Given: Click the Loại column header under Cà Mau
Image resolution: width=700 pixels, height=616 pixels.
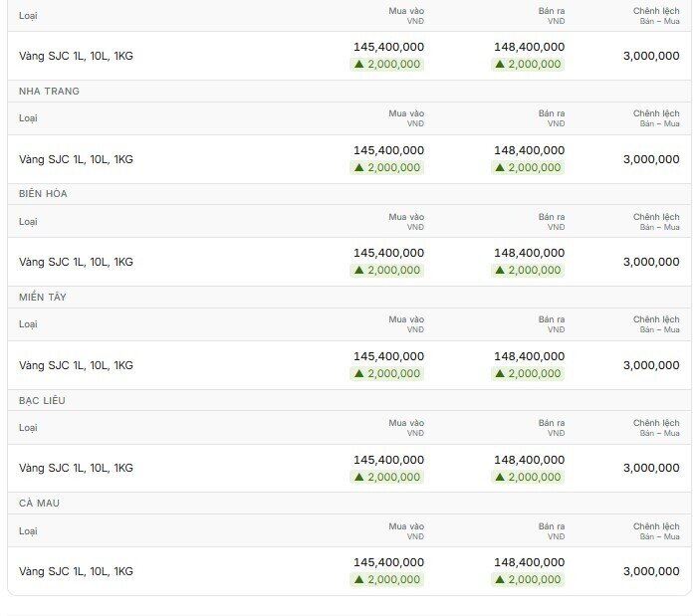Looking at the screenshot, I should coord(28,531).
